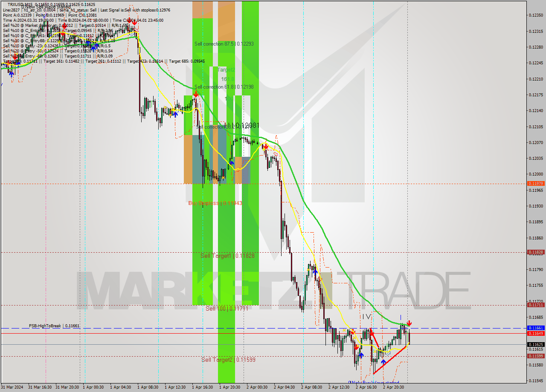Click the '1 Apr 00:30' time axis label
Image resolution: width=546 pixels, height=392 pixels.
tap(94, 387)
